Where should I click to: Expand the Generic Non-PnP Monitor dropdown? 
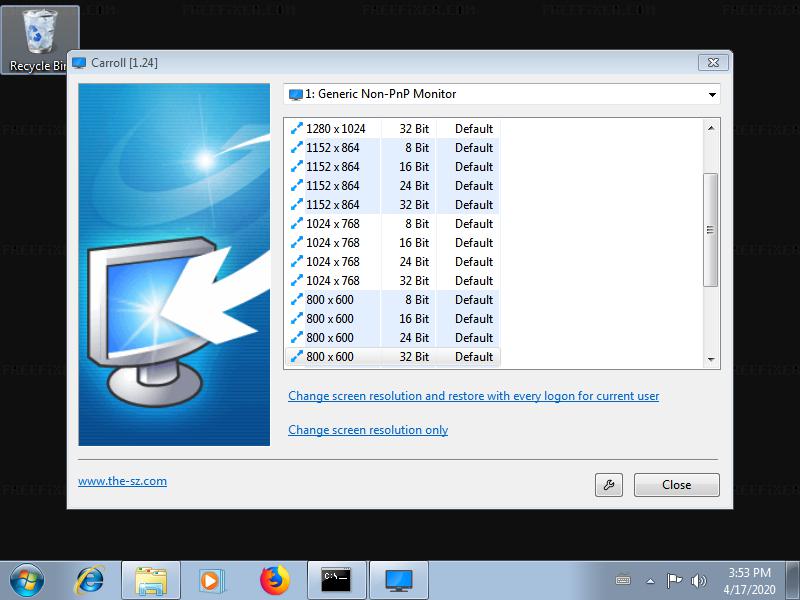point(502,94)
